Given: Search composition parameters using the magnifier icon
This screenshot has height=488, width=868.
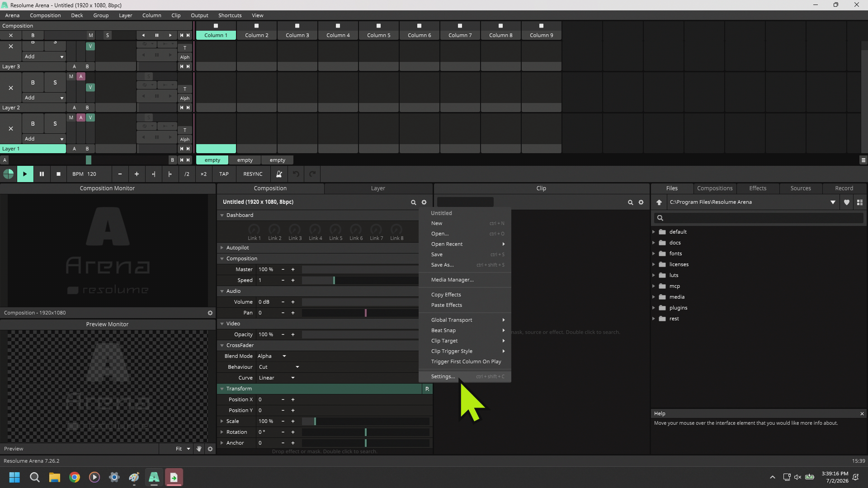Looking at the screenshot, I should (413, 202).
